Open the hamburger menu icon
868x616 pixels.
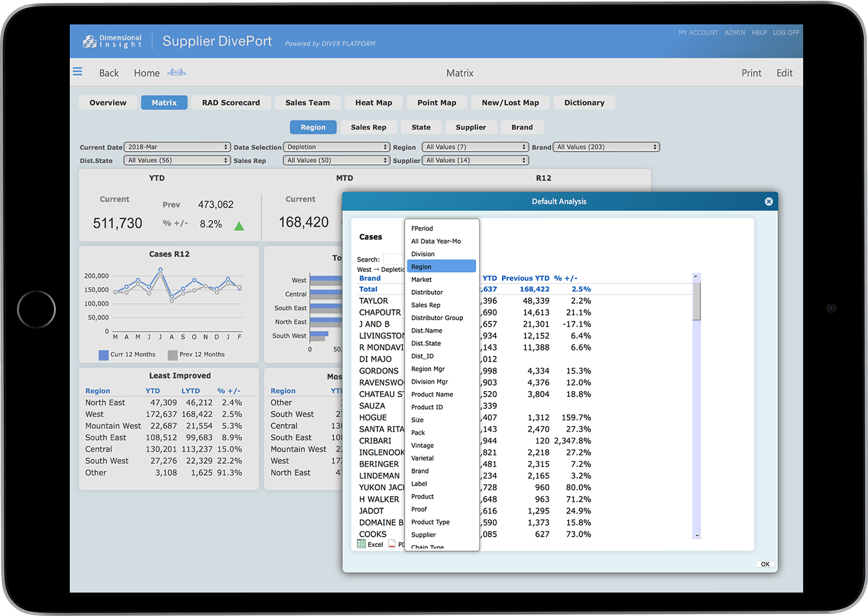(78, 72)
